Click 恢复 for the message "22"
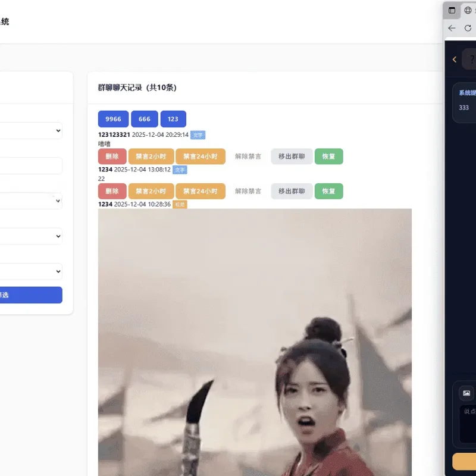 pyautogui.click(x=329, y=191)
